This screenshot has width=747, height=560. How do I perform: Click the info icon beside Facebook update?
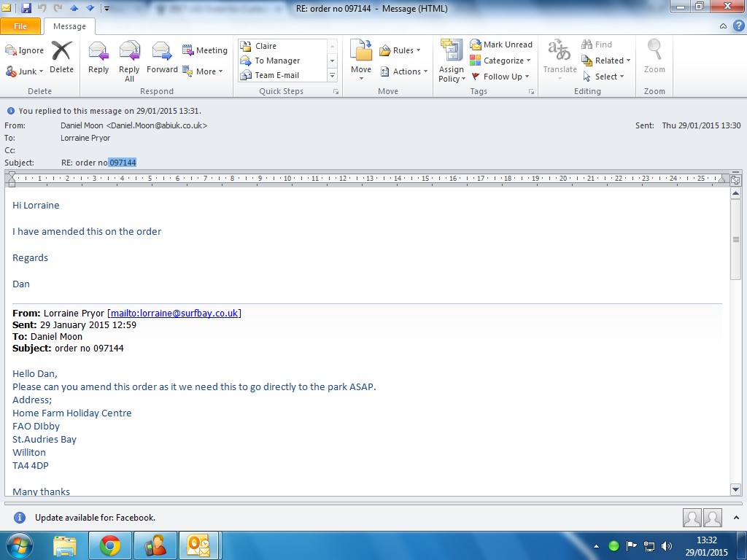20,518
